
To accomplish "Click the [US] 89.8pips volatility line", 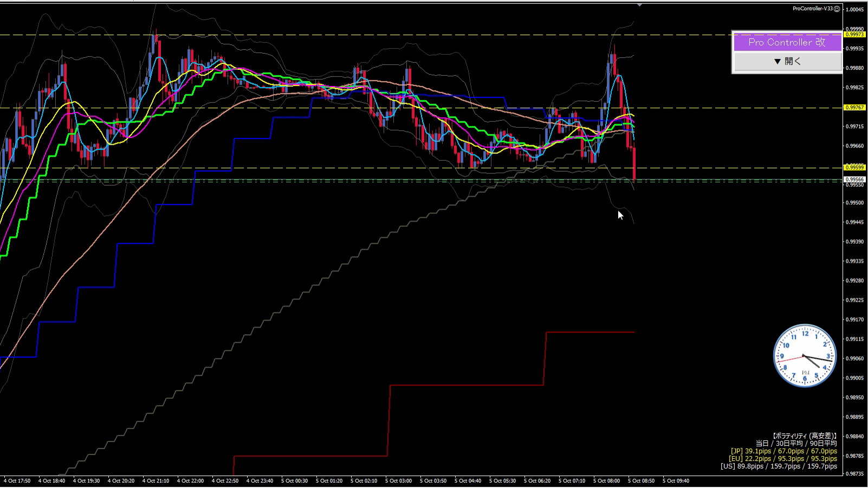I will pyautogui.click(x=779, y=466).
